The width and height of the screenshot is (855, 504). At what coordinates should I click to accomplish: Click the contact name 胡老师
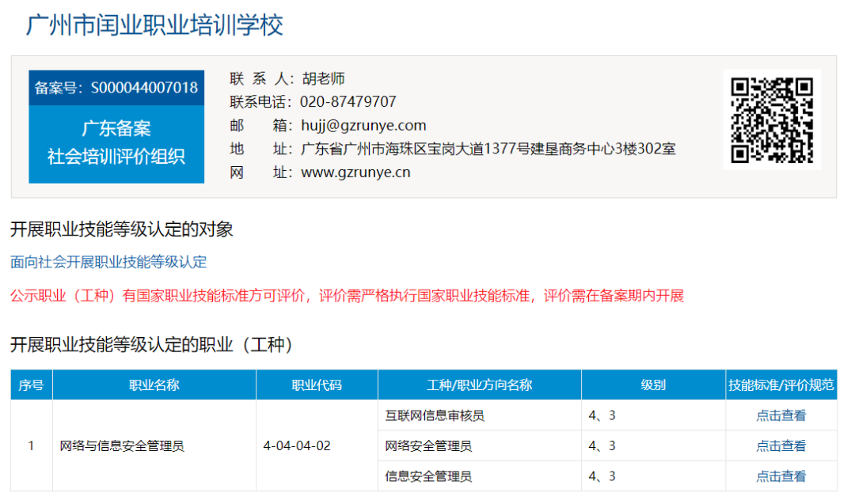click(324, 78)
